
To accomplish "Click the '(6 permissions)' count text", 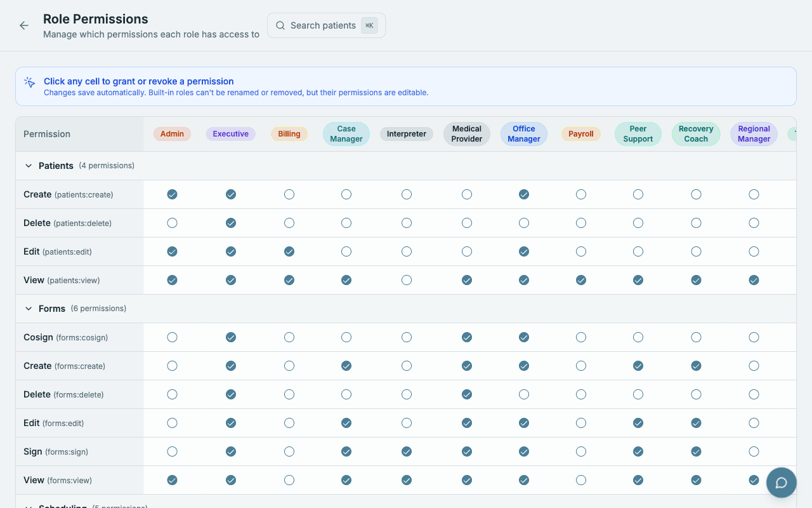I will pos(98,309).
